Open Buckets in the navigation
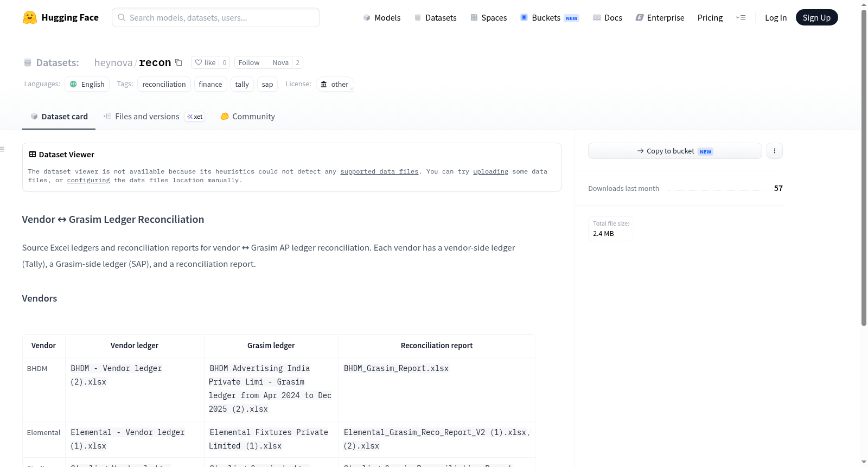 click(550, 17)
